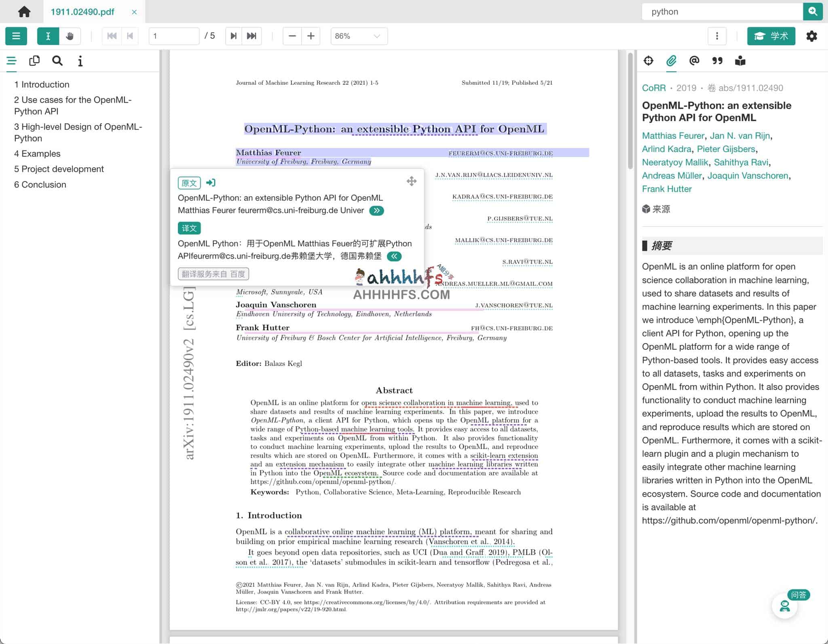Switch to the 1911.02490.pdf tab
This screenshot has height=644, width=828.
82,12
